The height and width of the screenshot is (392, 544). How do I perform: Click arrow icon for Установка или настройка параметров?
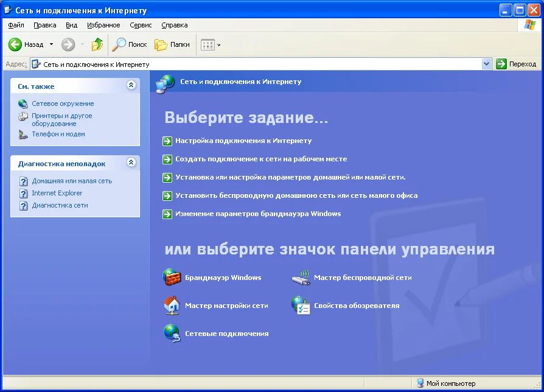(x=167, y=178)
